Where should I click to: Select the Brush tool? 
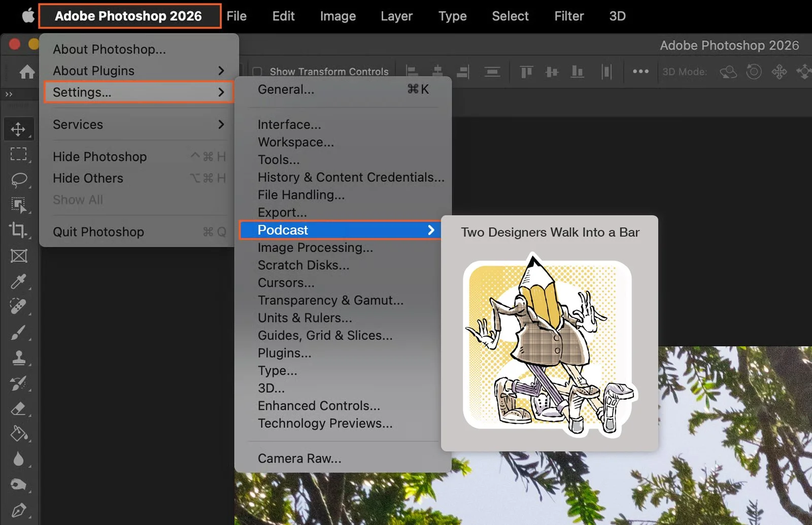18,333
